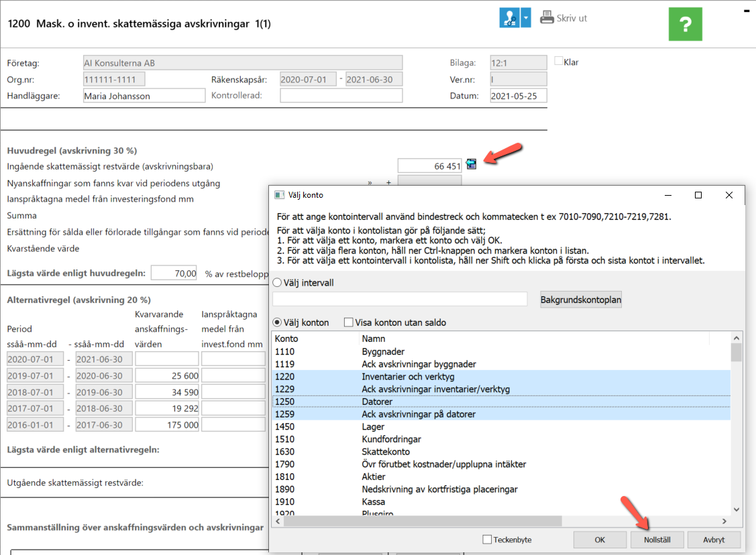756x555 pixels.
Task: Click the account import icon beside 66 451
Action: (471, 164)
